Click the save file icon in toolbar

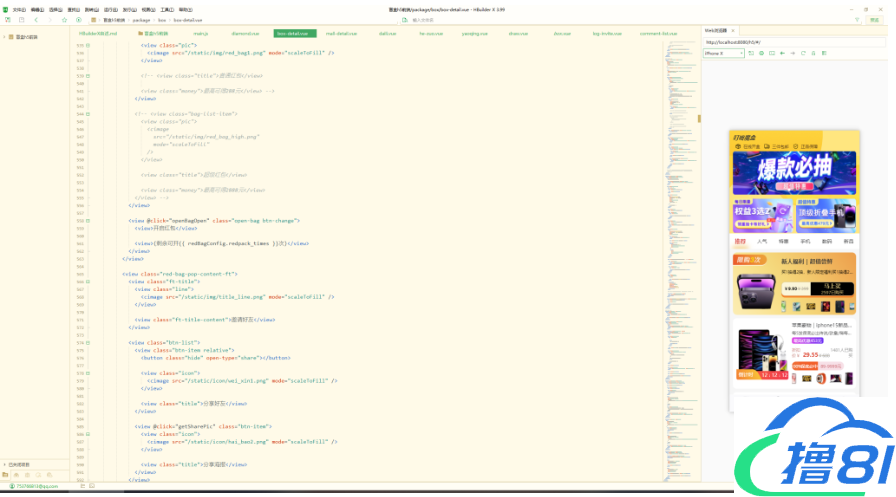tap(20, 19)
